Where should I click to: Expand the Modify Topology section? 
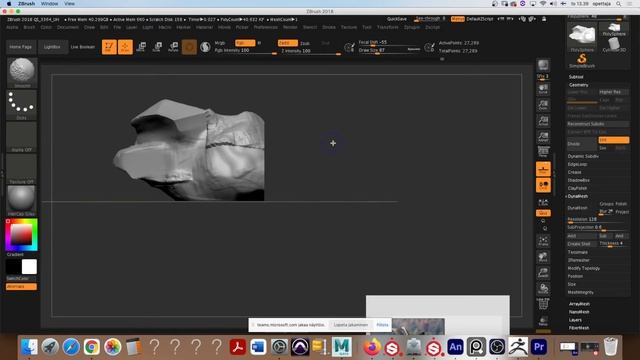[x=584, y=268]
